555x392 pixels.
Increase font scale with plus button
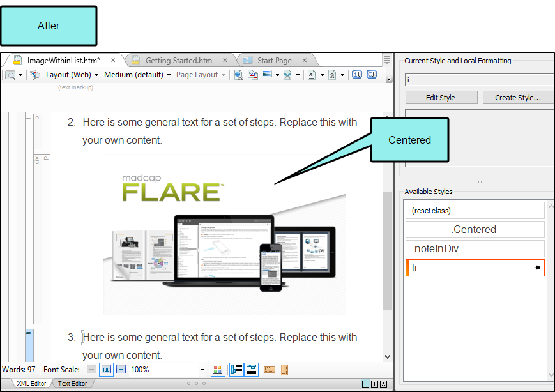[121, 370]
